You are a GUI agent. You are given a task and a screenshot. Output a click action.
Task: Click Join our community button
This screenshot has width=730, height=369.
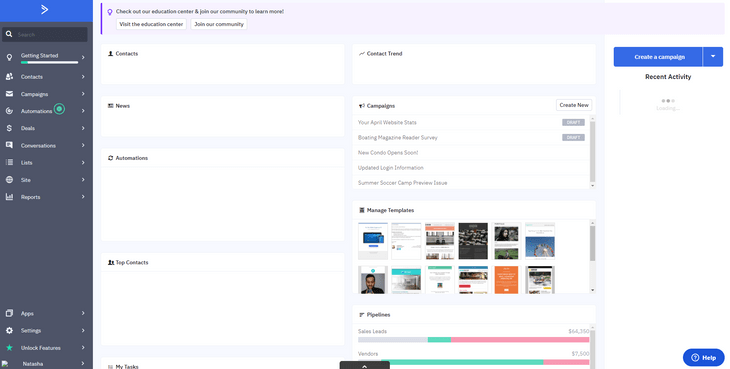[219, 24]
